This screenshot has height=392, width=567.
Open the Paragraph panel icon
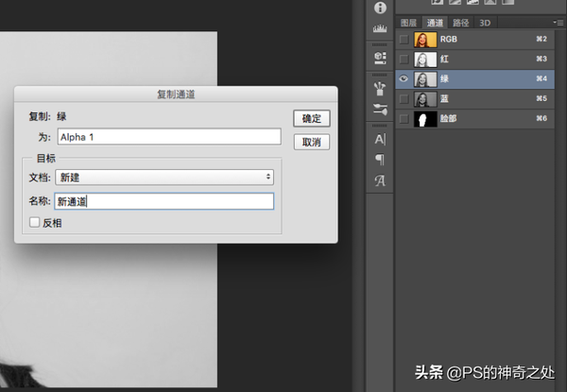[x=380, y=160]
